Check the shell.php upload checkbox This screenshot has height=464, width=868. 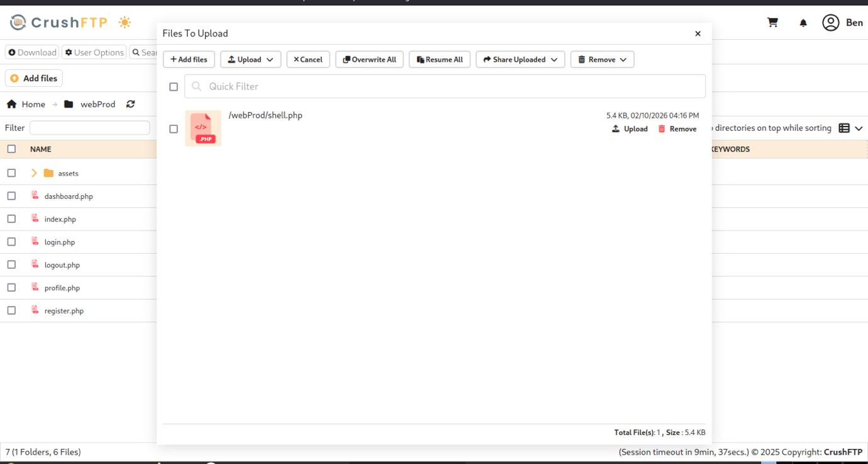(174, 129)
